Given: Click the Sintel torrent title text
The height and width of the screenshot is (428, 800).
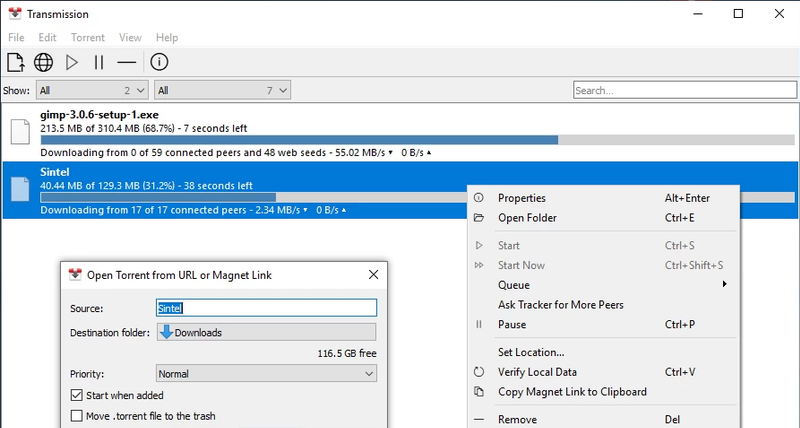Looking at the screenshot, I should (55, 172).
